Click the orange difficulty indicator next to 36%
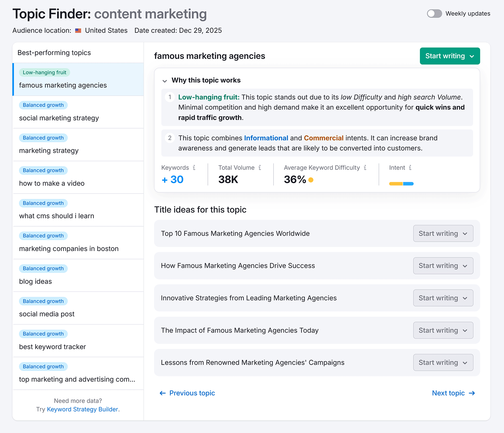 pyautogui.click(x=311, y=180)
